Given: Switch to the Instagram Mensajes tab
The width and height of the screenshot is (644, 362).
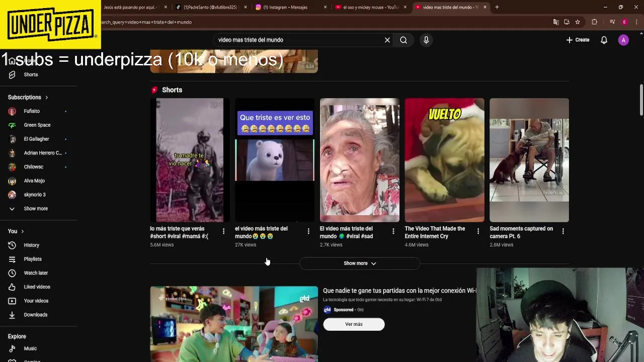Looking at the screenshot, I should [290, 7].
